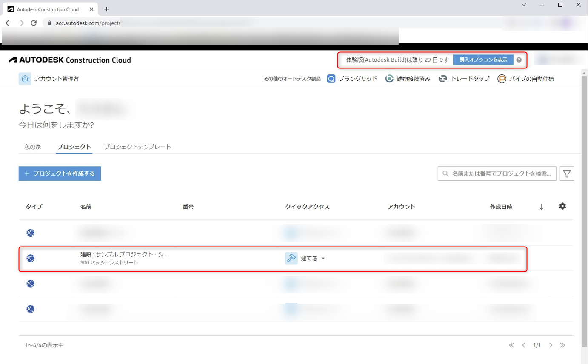The height and width of the screenshot is (364, 588).
Task: Click the プロジェクトを作成する button
Action: (x=59, y=173)
